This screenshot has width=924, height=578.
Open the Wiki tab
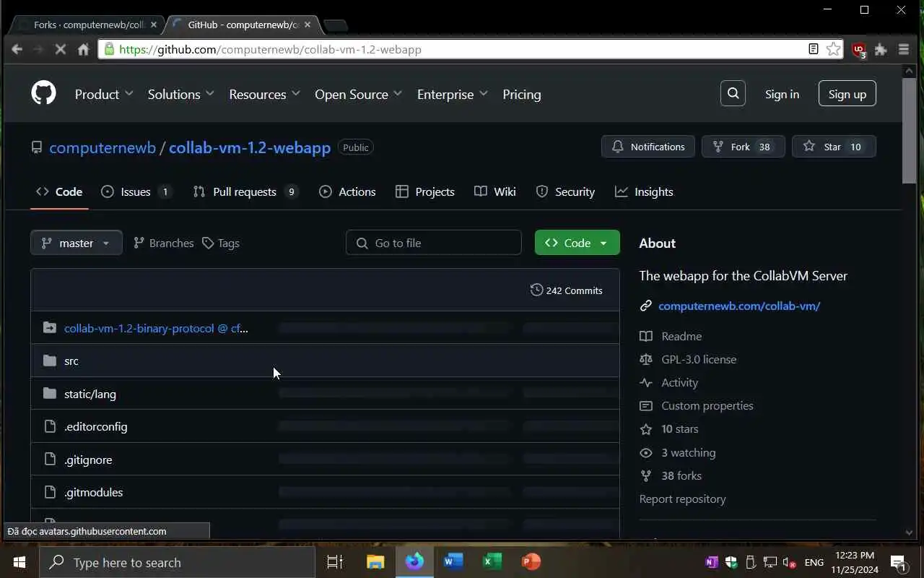pos(495,191)
